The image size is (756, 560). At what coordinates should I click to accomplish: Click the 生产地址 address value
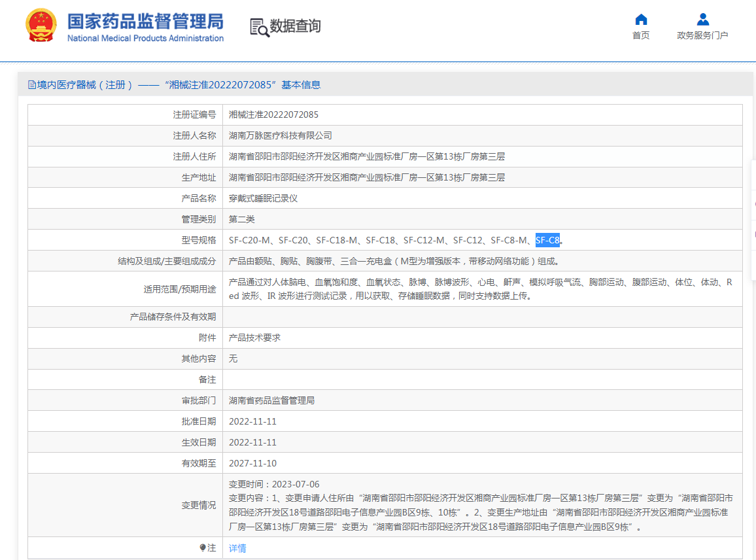tap(366, 177)
